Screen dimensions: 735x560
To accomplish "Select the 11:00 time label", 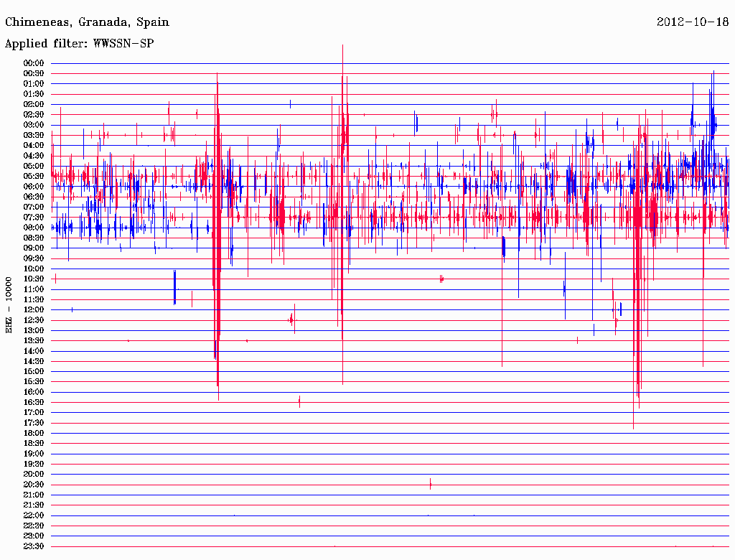I will (x=33, y=289).
